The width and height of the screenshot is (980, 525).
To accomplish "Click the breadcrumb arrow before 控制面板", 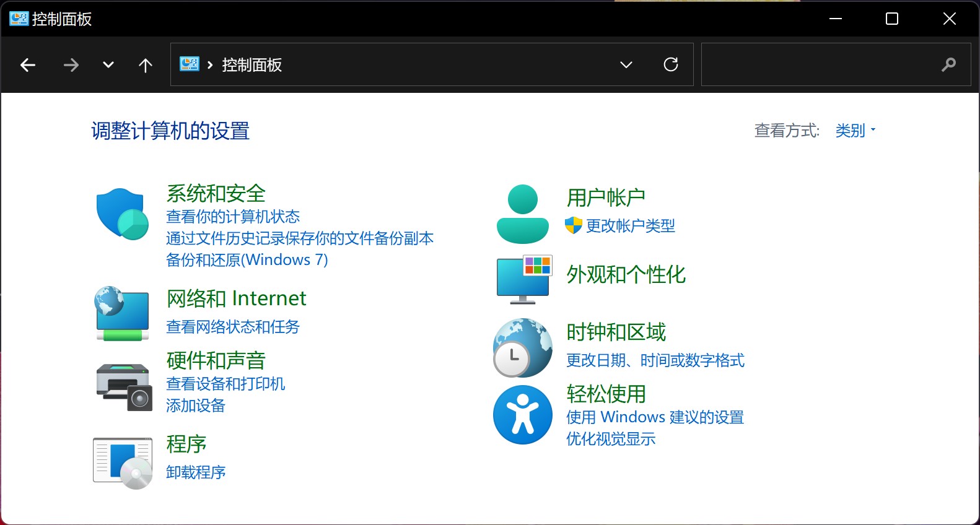I will click(210, 65).
